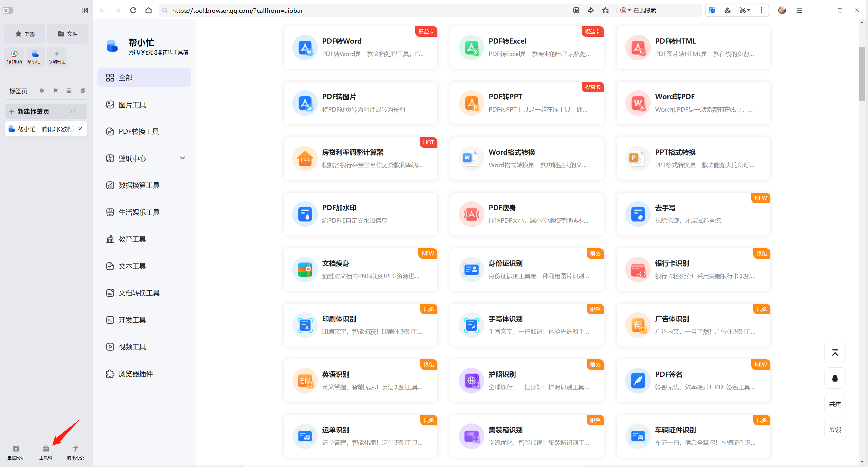Click the 反馈 feedback button
Screen dimensions: 868x467
coord(835,430)
